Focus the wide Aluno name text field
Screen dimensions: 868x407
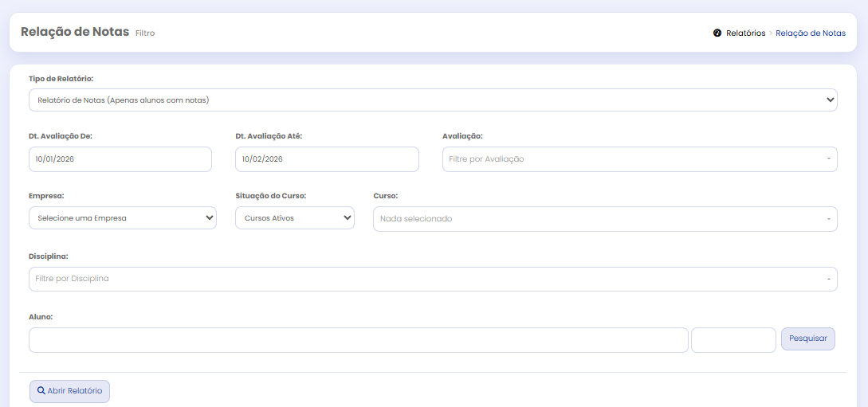tap(358, 340)
